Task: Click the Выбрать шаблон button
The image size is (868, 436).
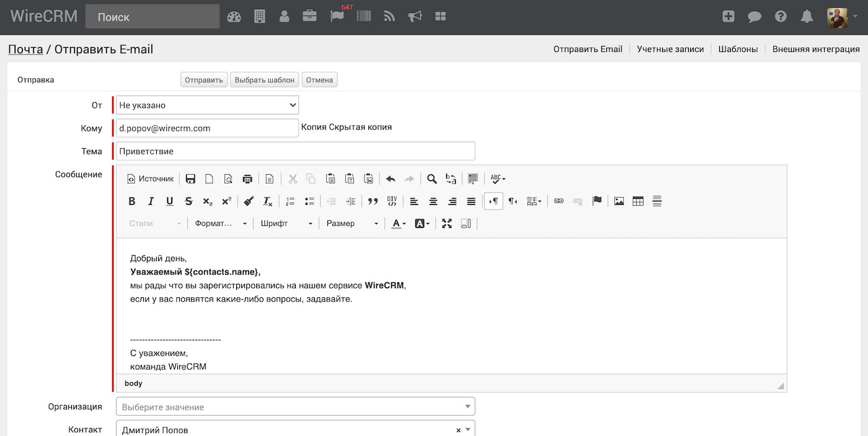Action: coord(265,80)
